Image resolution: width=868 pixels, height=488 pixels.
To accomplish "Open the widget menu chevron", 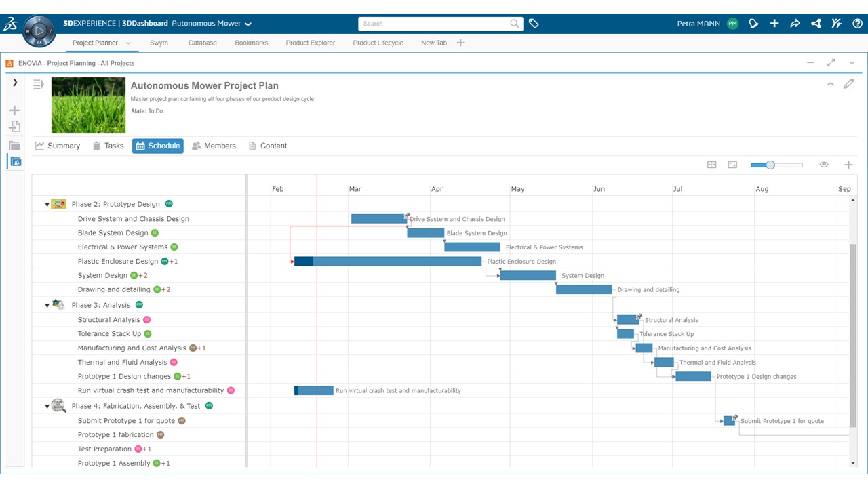I will (852, 63).
